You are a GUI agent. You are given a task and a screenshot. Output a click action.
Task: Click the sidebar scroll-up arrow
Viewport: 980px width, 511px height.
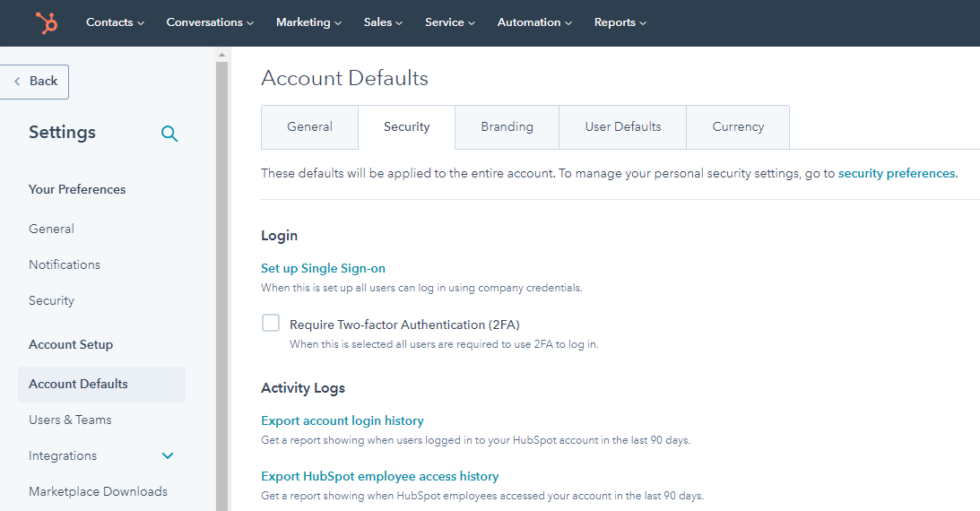point(221,55)
